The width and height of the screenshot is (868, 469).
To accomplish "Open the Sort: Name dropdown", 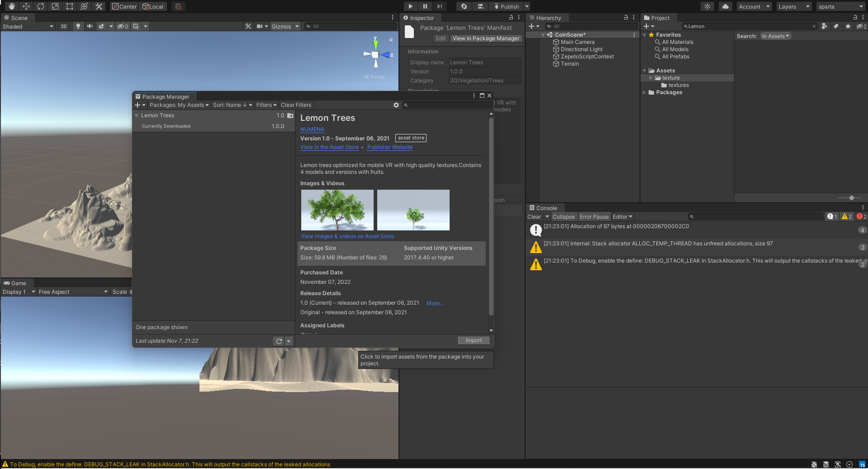I will point(232,105).
